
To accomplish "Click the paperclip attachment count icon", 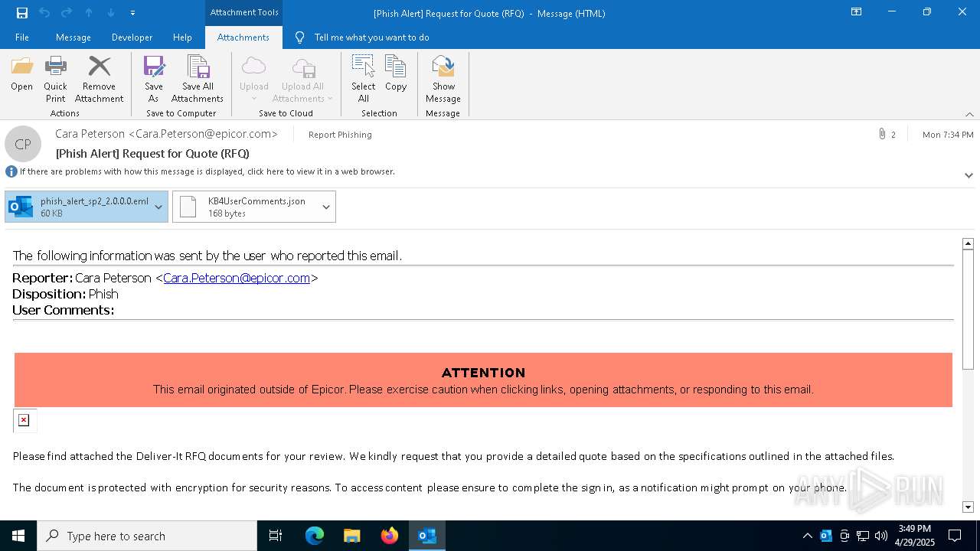I will click(x=882, y=135).
